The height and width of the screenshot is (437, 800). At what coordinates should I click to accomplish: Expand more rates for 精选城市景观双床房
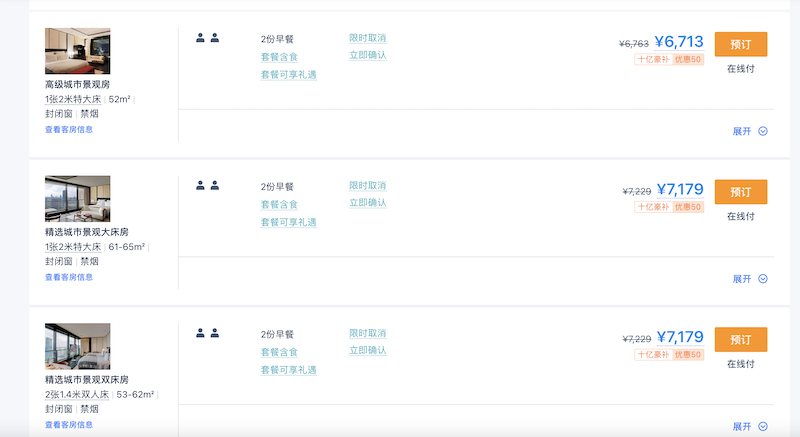749,426
